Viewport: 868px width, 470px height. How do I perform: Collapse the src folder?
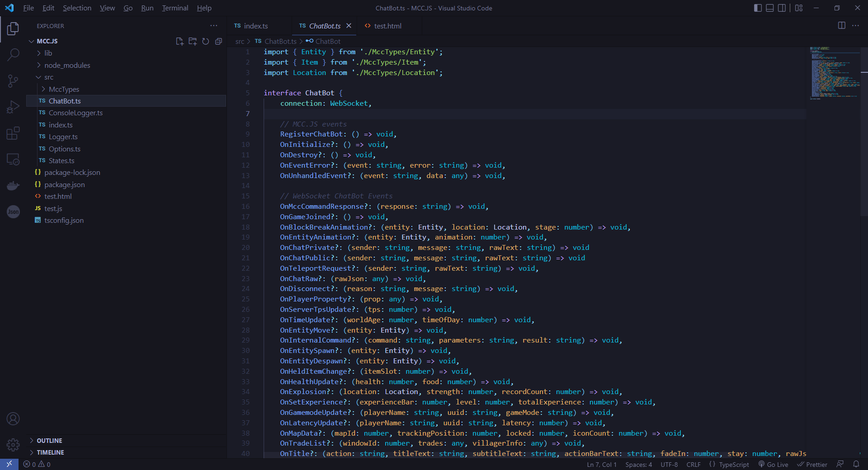(x=126, y=77)
